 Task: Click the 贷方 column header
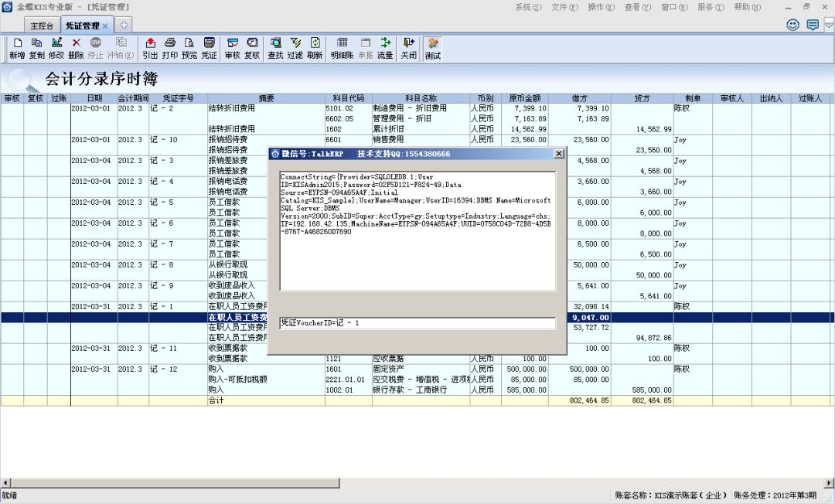[x=642, y=98]
